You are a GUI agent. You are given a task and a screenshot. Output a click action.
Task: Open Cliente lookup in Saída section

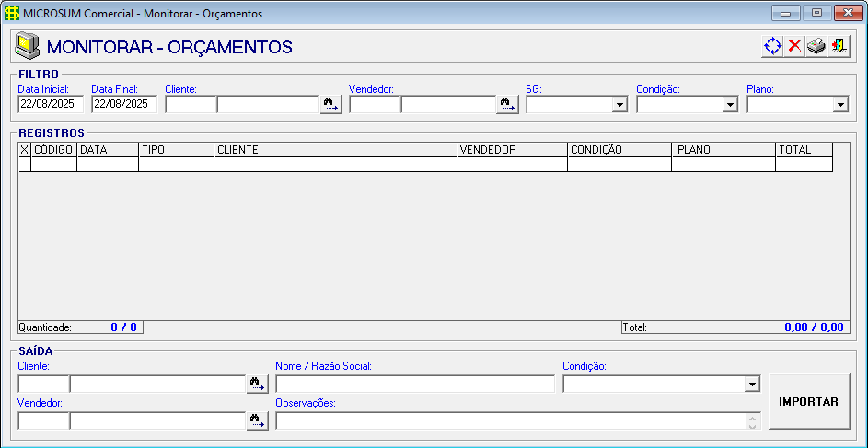[x=257, y=384]
